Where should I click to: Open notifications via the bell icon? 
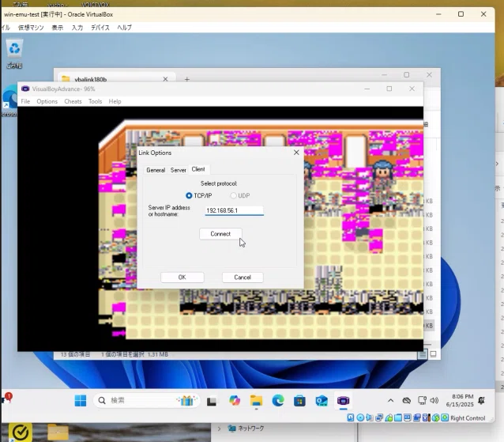coord(481,401)
